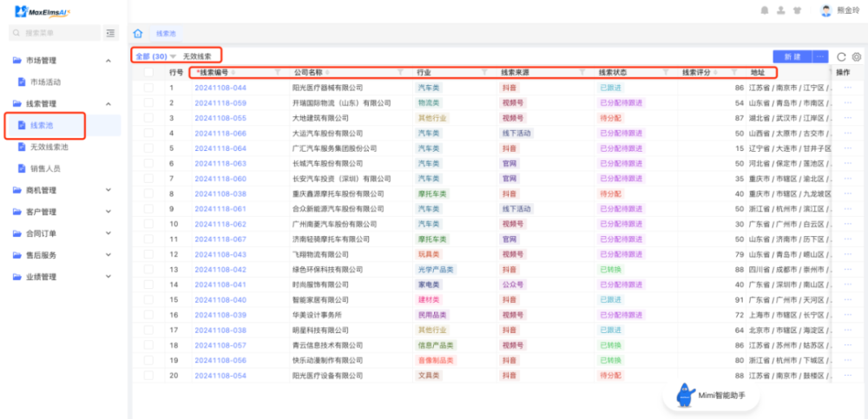Open lead 20241118-061
This screenshot has width=868, height=419.
pos(220,209)
